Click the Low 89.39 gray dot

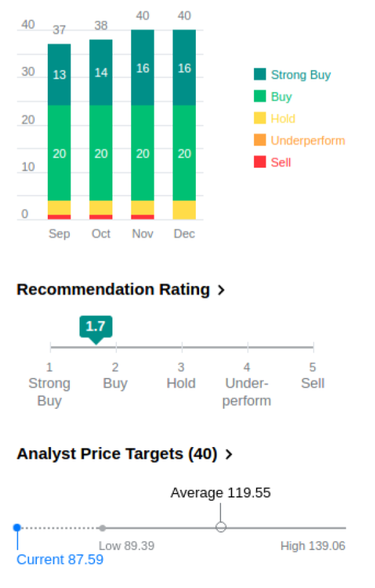102,528
